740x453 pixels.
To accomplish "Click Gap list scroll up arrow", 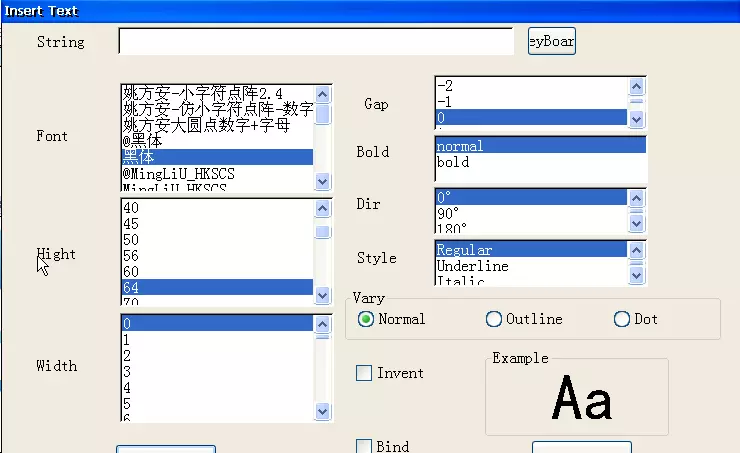I will [637, 86].
